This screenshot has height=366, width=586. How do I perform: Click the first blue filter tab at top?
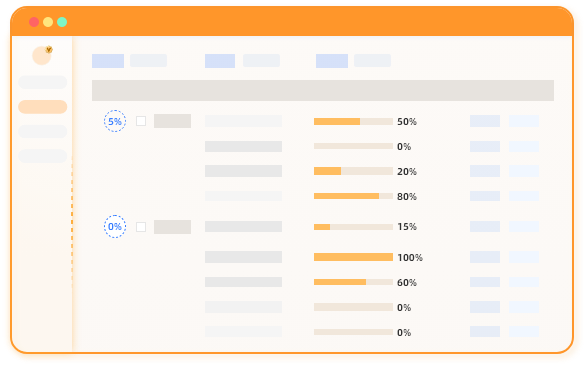(x=108, y=61)
